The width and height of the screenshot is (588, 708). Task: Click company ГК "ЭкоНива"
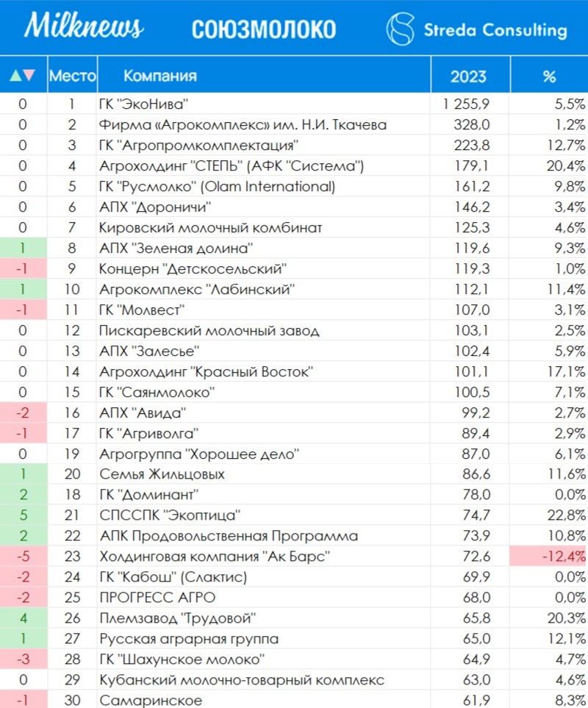143,104
